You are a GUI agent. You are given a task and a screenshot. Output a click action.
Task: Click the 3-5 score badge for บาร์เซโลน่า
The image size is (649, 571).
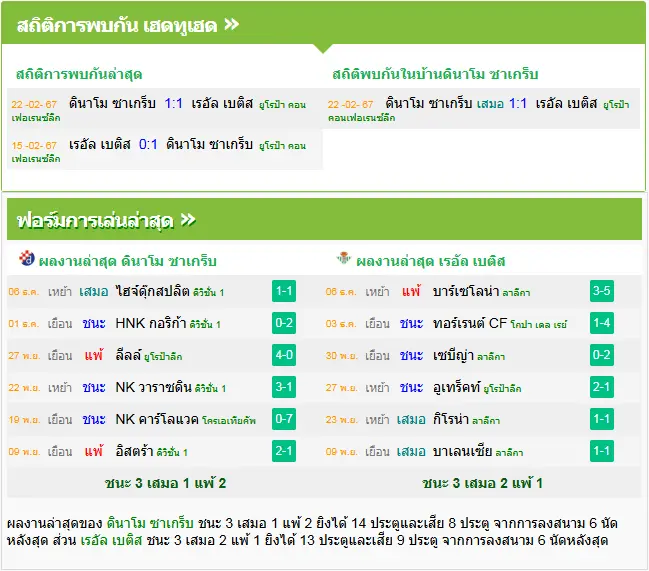coord(602,291)
